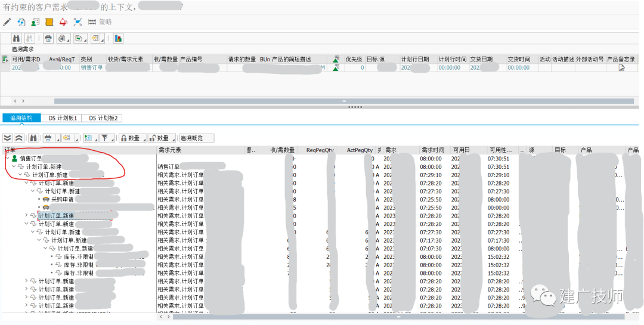Click 计划行日期 column header
The image size is (644, 325).
(419, 59)
